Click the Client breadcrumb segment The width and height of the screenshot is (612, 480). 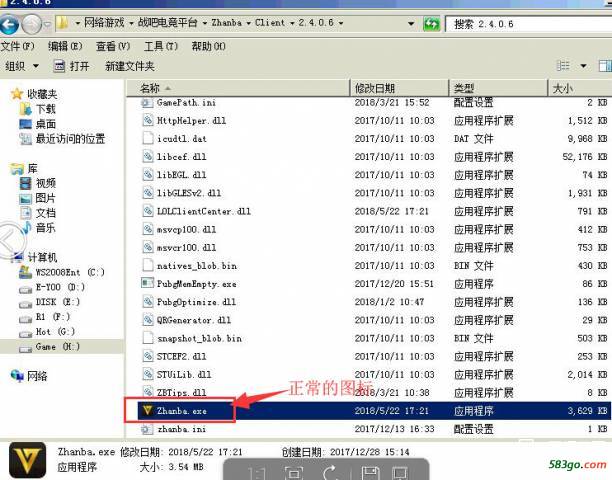click(x=270, y=23)
